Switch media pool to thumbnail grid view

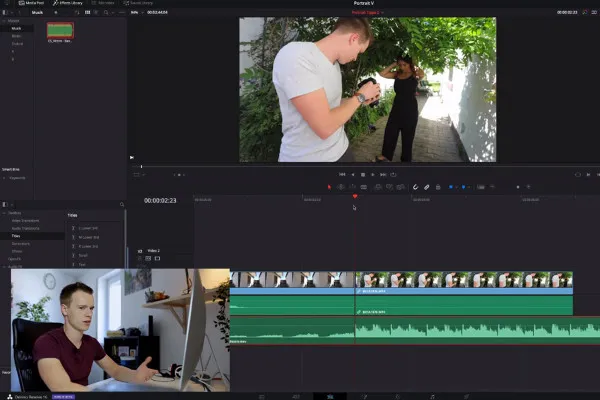pyautogui.click(x=88, y=12)
